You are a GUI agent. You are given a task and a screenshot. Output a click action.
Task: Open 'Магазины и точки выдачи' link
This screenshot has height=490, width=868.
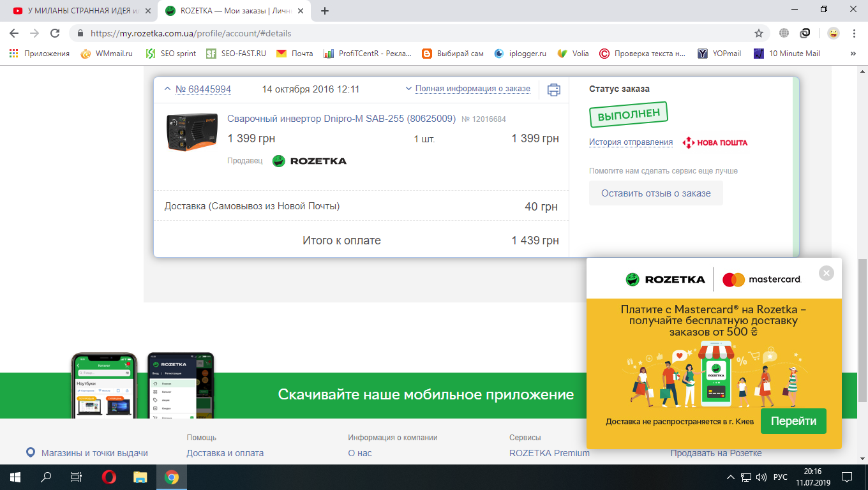pyautogui.click(x=94, y=453)
